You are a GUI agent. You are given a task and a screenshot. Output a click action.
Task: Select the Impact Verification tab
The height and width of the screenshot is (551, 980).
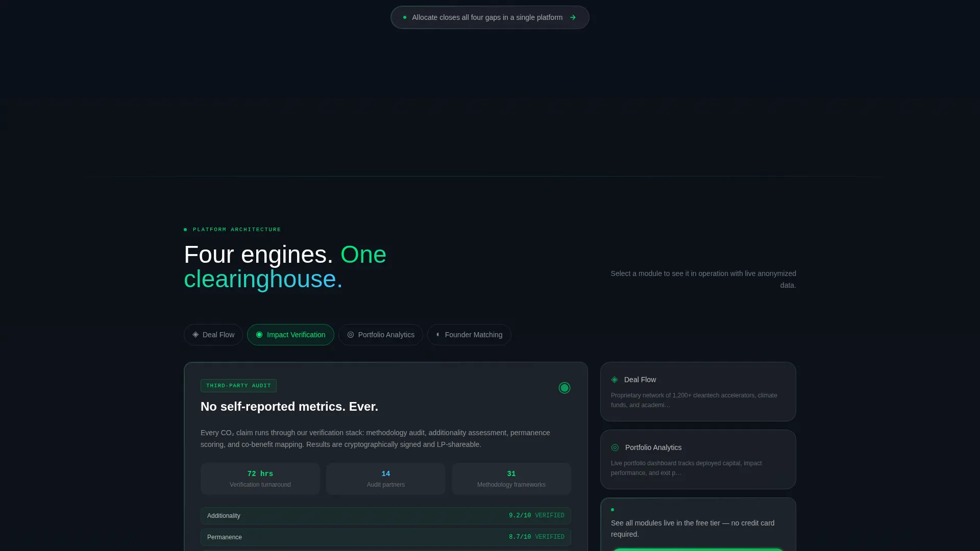pyautogui.click(x=290, y=335)
